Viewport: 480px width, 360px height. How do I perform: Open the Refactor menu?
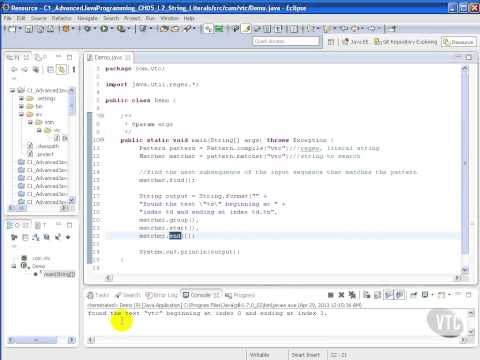click(62, 18)
